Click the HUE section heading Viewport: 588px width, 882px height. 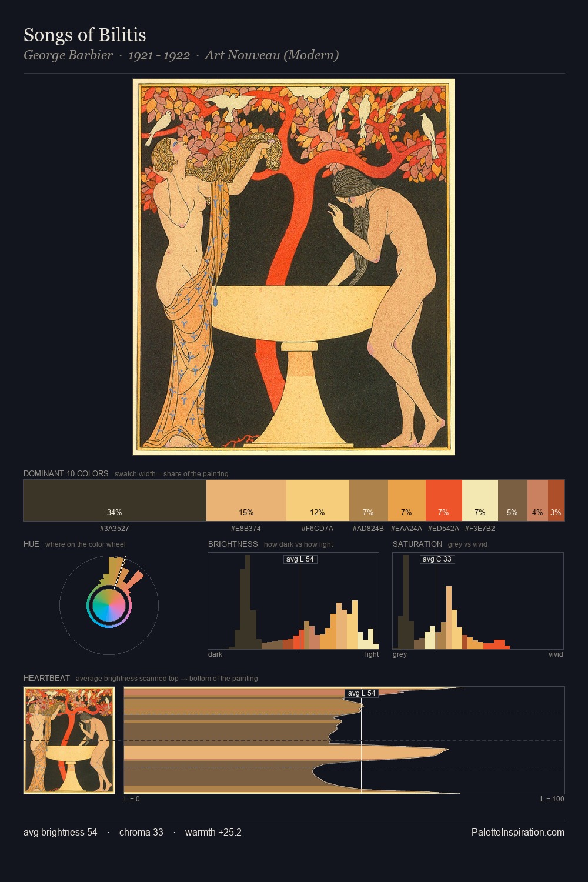coord(31,544)
